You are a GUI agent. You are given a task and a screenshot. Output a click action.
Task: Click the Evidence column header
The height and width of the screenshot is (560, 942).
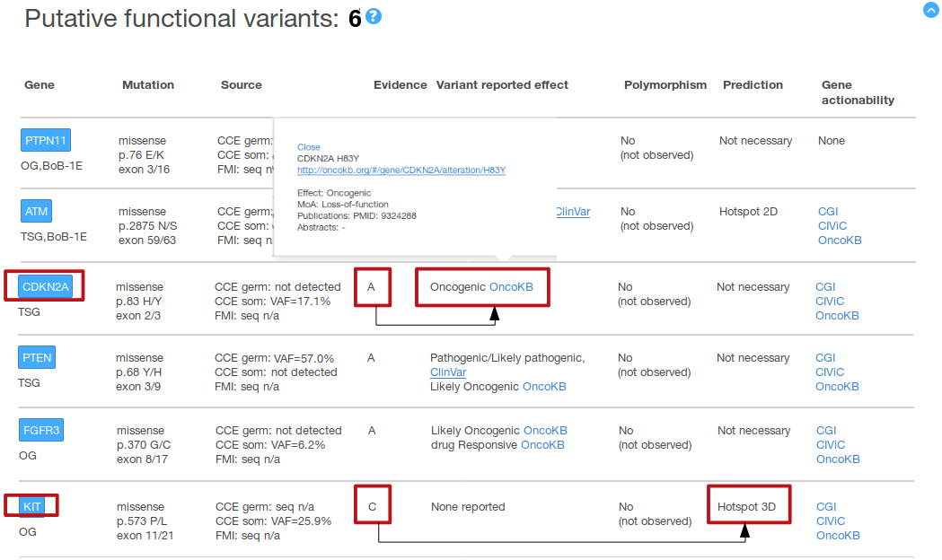(400, 85)
